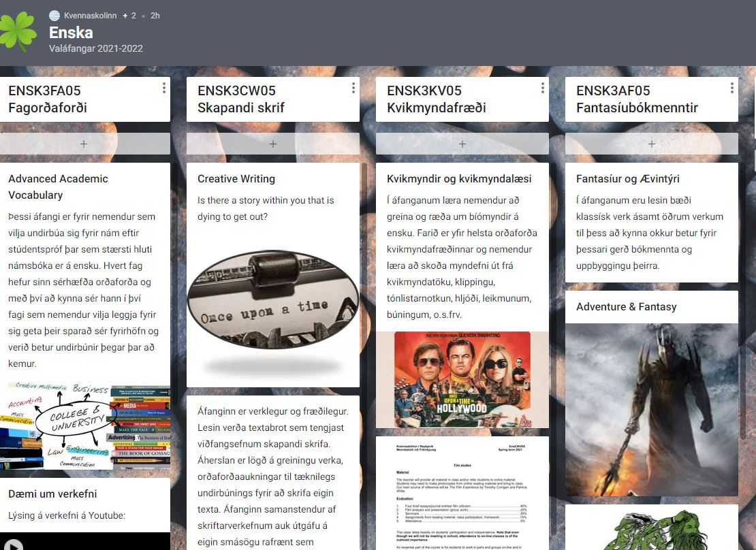Open the dark armored warrior fantasy image
This screenshot has height=550, width=756.
click(651, 410)
